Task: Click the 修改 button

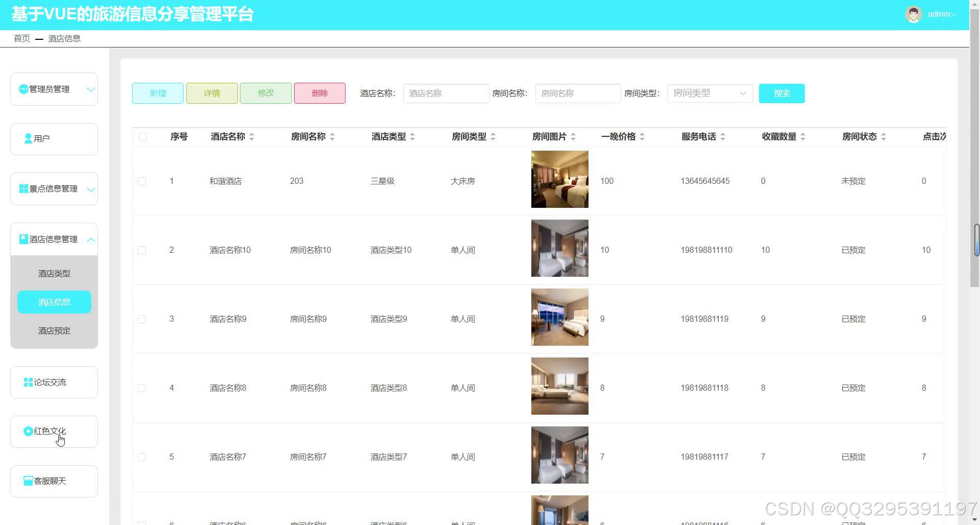Action: click(266, 93)
